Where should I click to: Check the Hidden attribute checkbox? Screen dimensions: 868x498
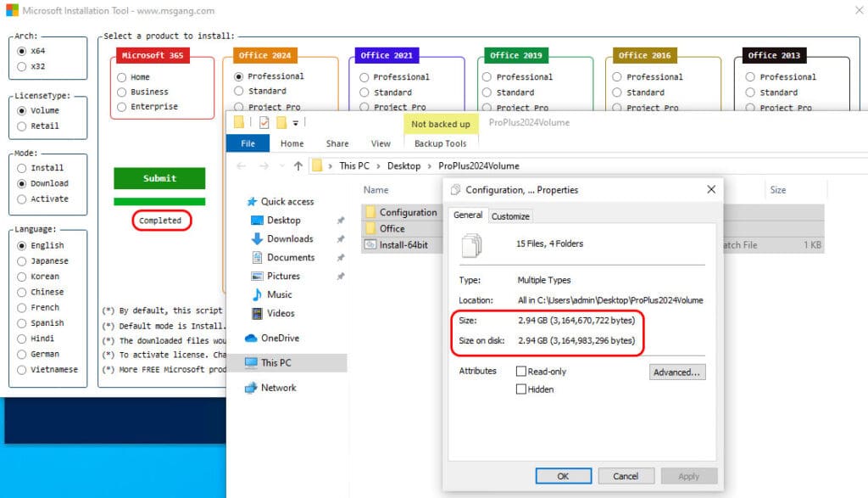point(521,389)
